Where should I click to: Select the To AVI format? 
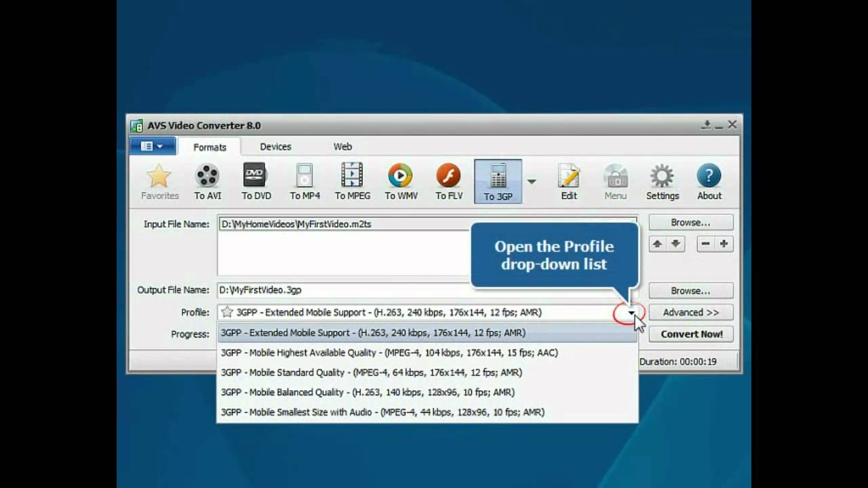click(x=208, y=182)
